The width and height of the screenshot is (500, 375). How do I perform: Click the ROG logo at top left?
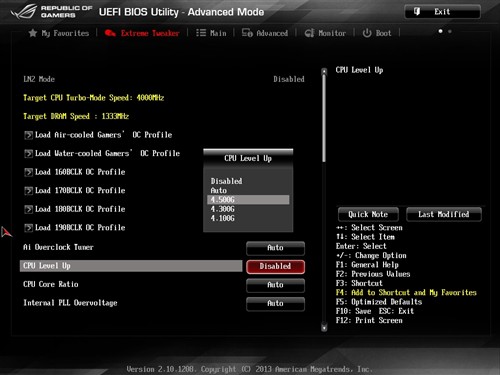pyautogui.click(x=23, y=12)
